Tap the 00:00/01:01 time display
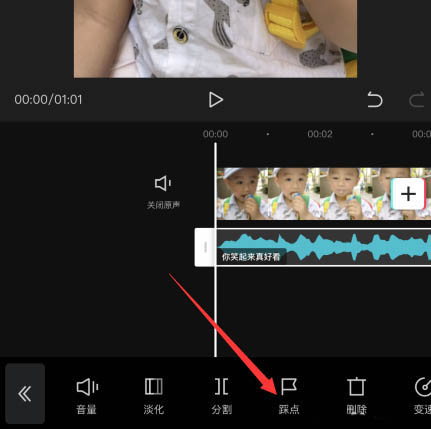431x429 pixels. [x=48, y=99]
